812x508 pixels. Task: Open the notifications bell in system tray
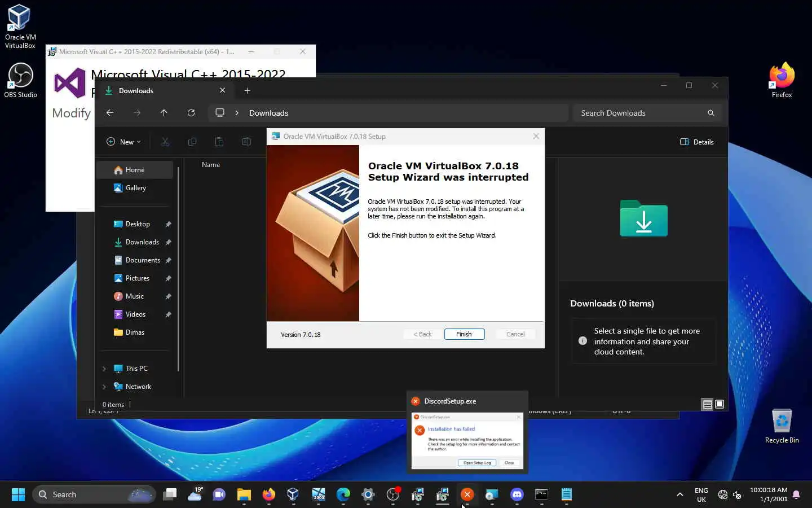coord(796,494)
